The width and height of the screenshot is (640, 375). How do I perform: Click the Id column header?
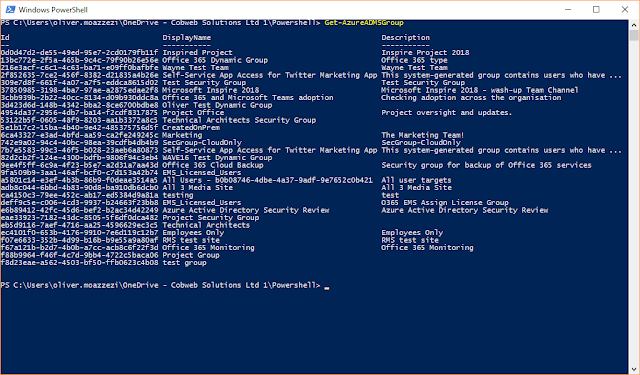click(5, 38)
